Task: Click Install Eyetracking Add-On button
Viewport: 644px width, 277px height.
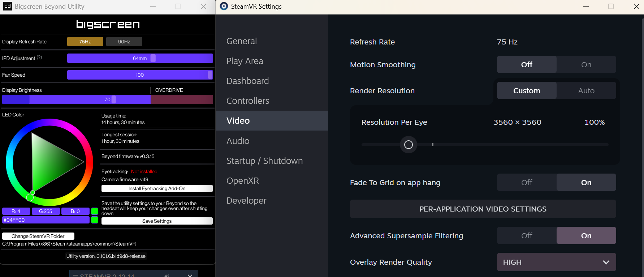Action: pos(157,188)
